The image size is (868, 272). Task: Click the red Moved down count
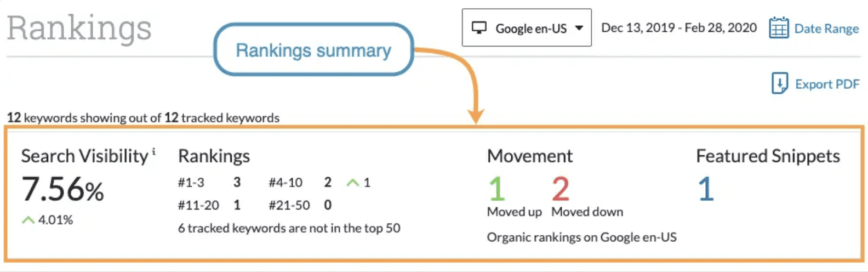point(561,189)
